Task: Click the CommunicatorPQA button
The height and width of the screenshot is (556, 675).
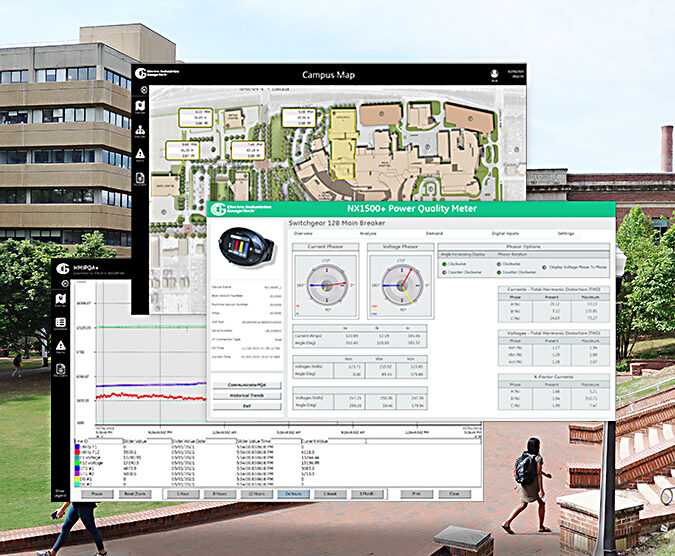Action: [247, 385]
